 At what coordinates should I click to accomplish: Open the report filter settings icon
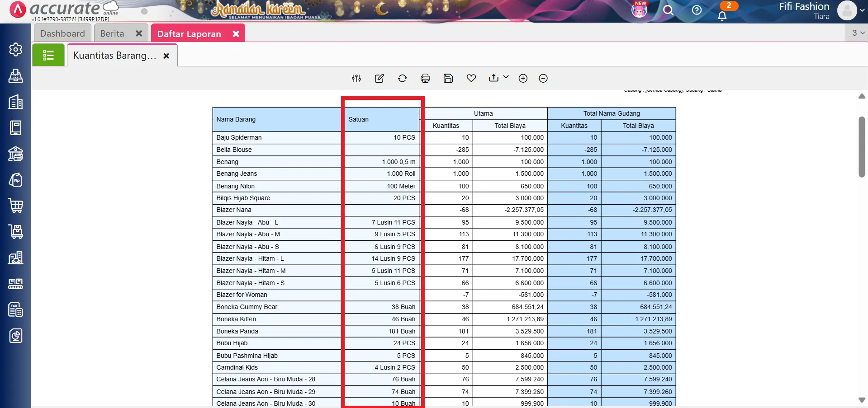pos(356,79)
